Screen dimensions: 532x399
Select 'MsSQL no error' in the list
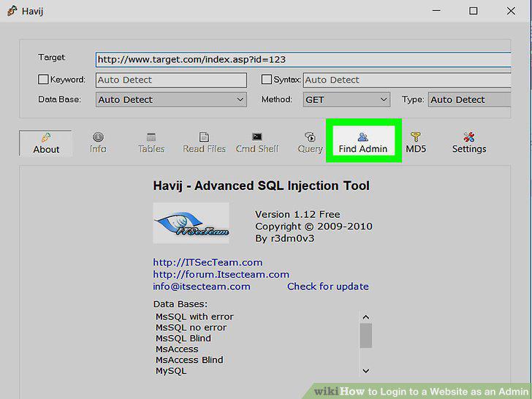point(191,327)
